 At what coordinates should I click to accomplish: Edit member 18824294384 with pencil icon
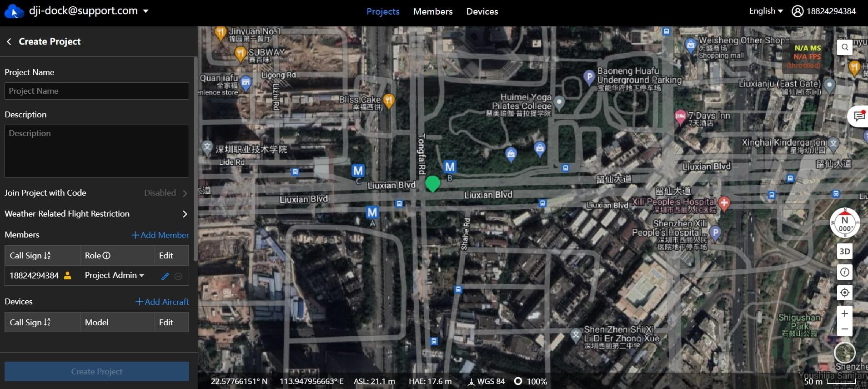click(x=165, y=276)
